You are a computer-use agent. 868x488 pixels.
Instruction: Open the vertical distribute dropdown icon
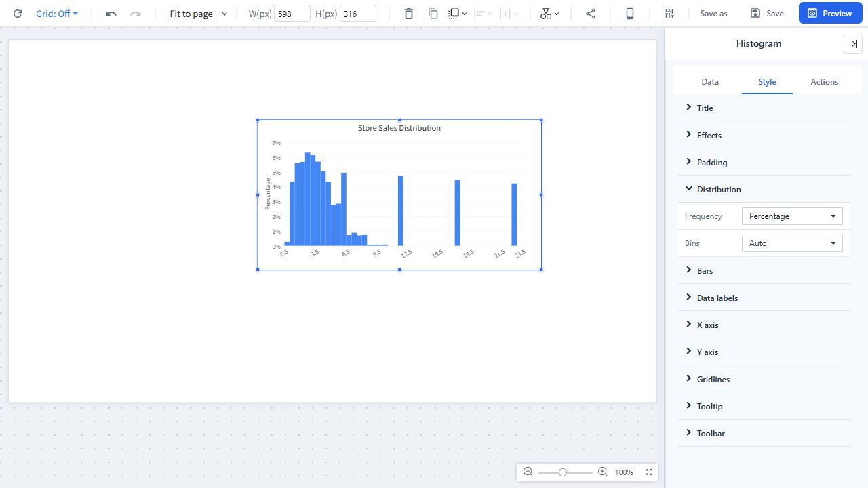point(509,14)
